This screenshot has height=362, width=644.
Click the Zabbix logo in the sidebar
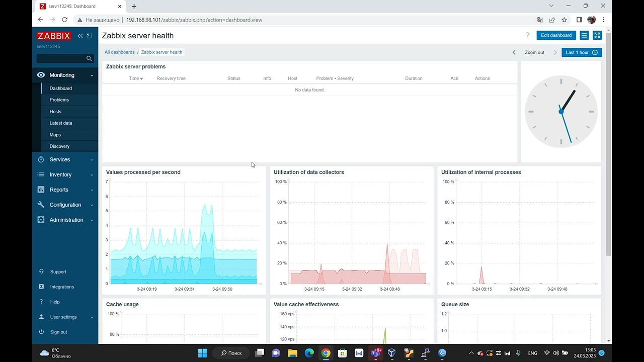click(54, 36)
